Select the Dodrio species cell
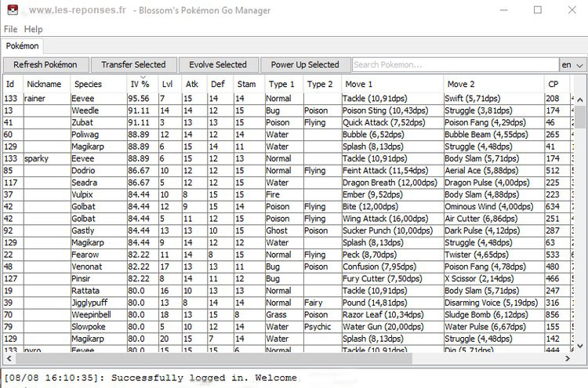588x388 pixels. [99, 171]
